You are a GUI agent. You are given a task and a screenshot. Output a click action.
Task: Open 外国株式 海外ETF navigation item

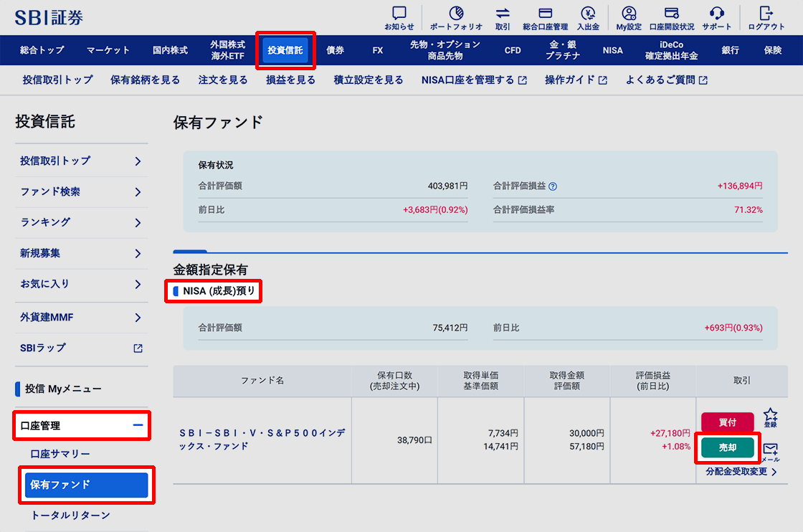(228, 50)
